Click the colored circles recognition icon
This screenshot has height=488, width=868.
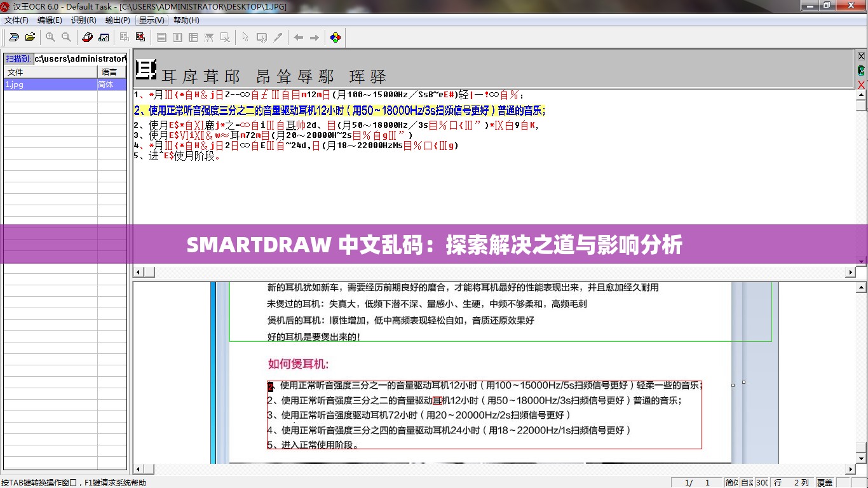click(x=336, y=37)
